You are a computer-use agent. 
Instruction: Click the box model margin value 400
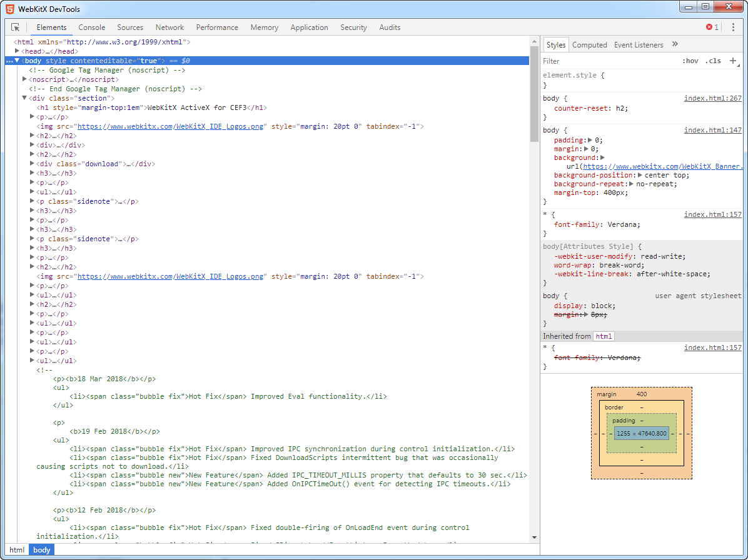coord(642,394)
